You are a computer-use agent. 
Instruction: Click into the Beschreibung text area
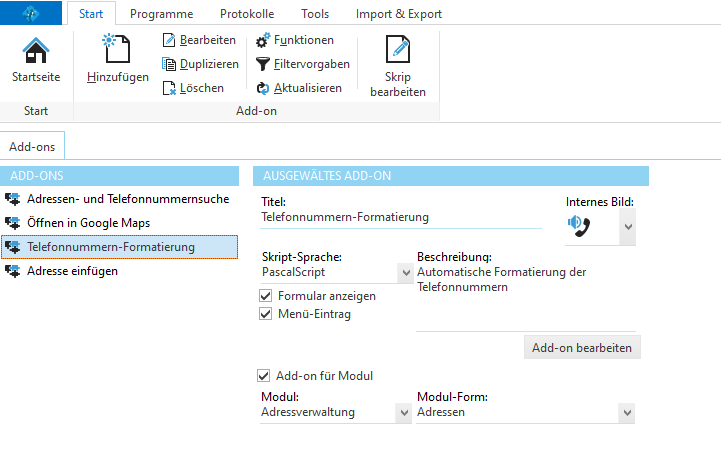pos(526,297)
